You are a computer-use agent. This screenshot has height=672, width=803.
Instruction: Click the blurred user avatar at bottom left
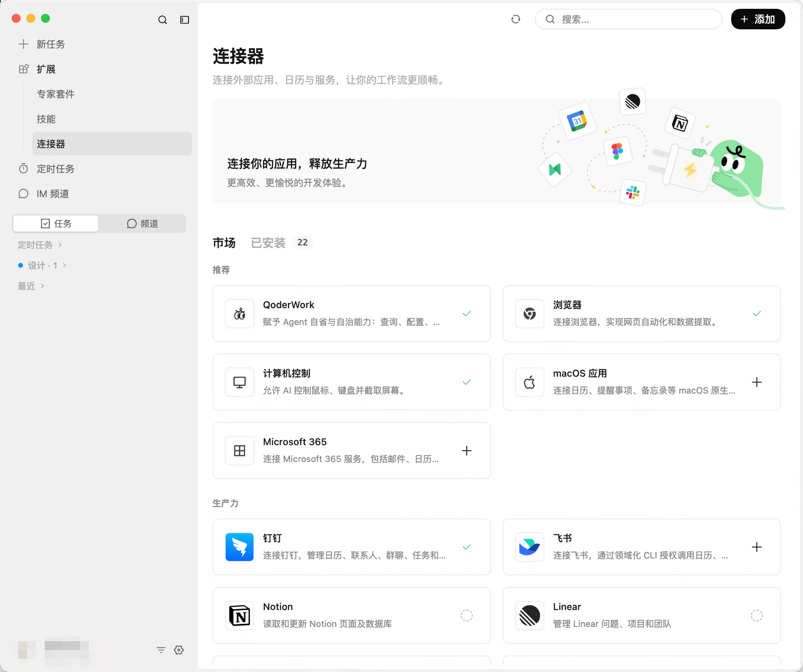(26, 650)
